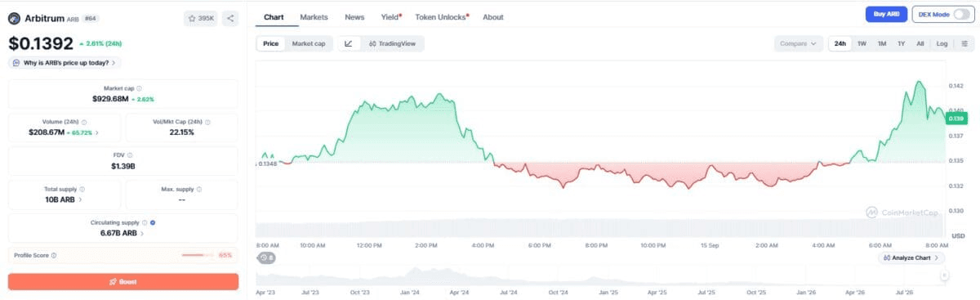The height and width of the screenshot is (300, 980).
Task: Click the verified badge beside Circulating supply
Action: pyautogui.click(x=154, y=222)
